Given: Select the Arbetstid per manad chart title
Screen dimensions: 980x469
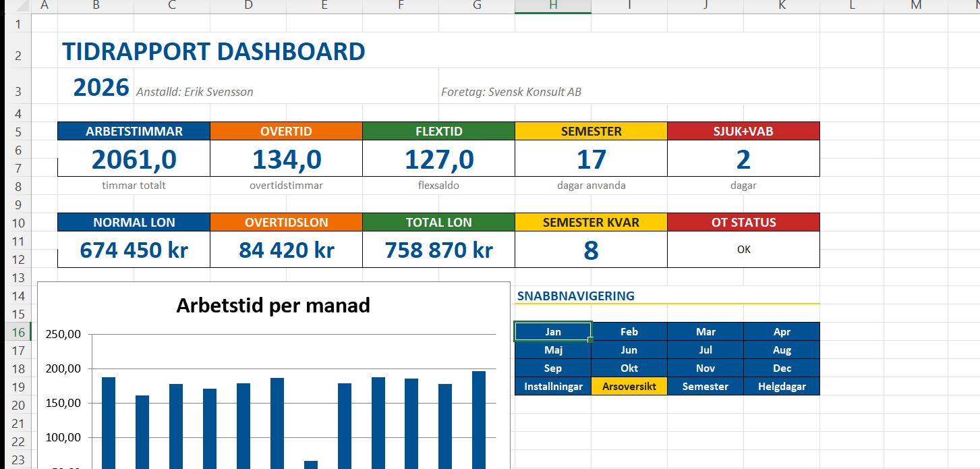Looking at the screenshot, I should click(273, 306).
